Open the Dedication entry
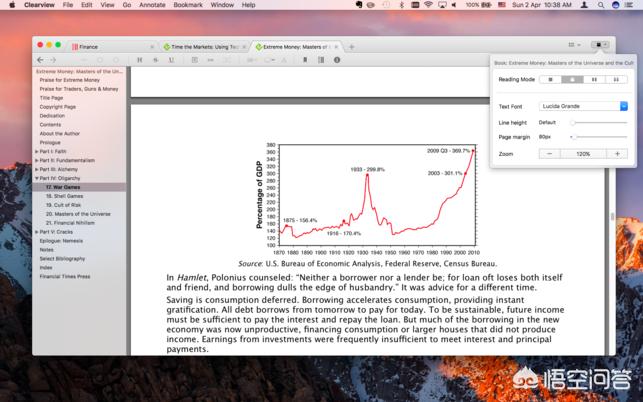The image size is (643, 402). 52,116
